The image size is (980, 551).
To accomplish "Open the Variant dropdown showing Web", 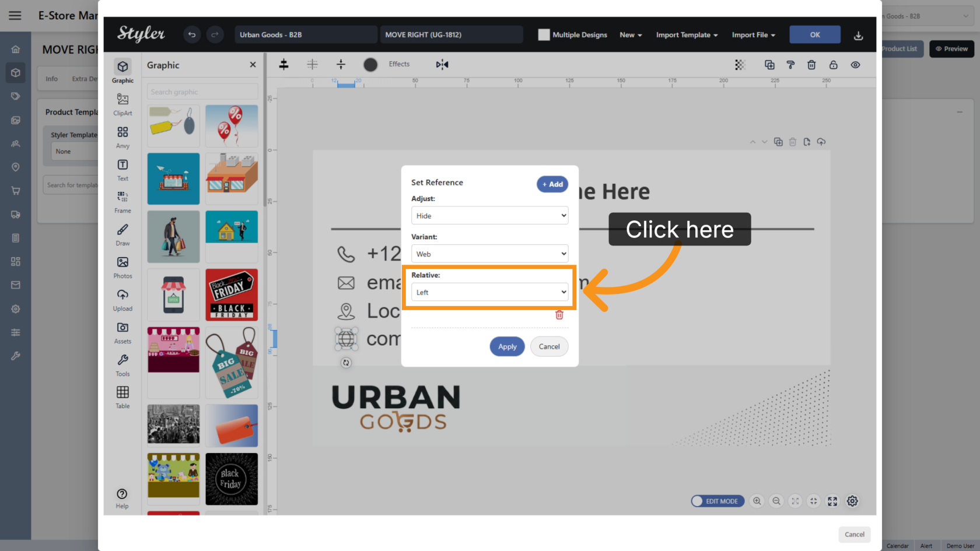I will pyautogui.click(x=489, y=254).
